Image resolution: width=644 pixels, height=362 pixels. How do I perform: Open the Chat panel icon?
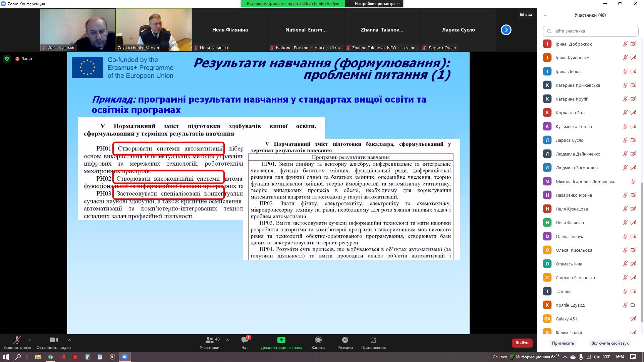coord(245,341)
